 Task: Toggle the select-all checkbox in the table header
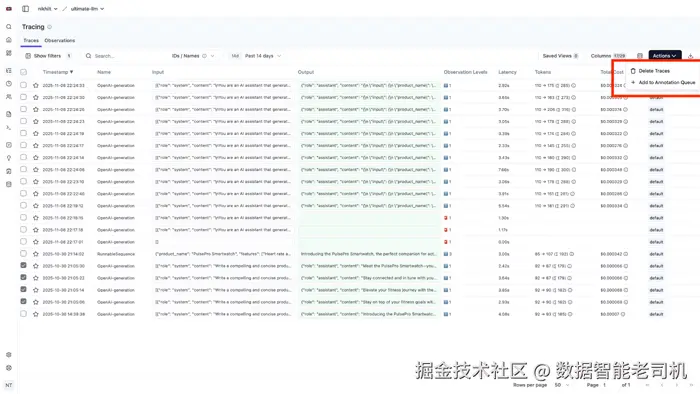click(x=24, y=72)
